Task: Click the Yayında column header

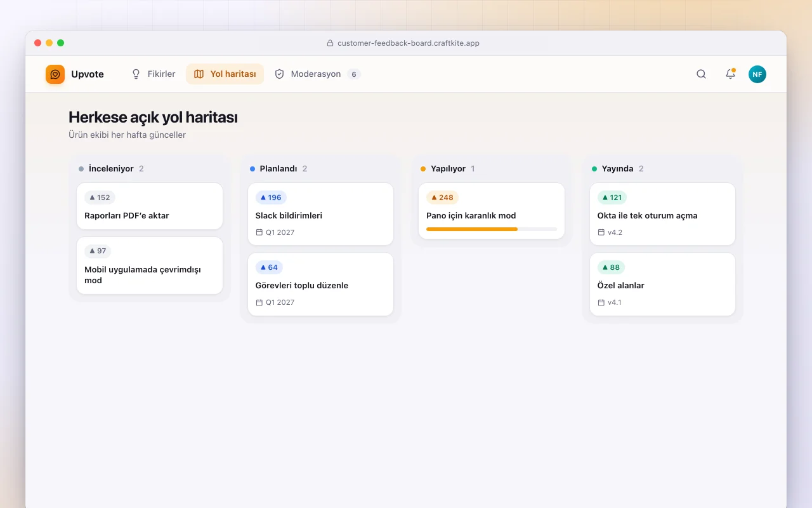Action: click(618, 169)
